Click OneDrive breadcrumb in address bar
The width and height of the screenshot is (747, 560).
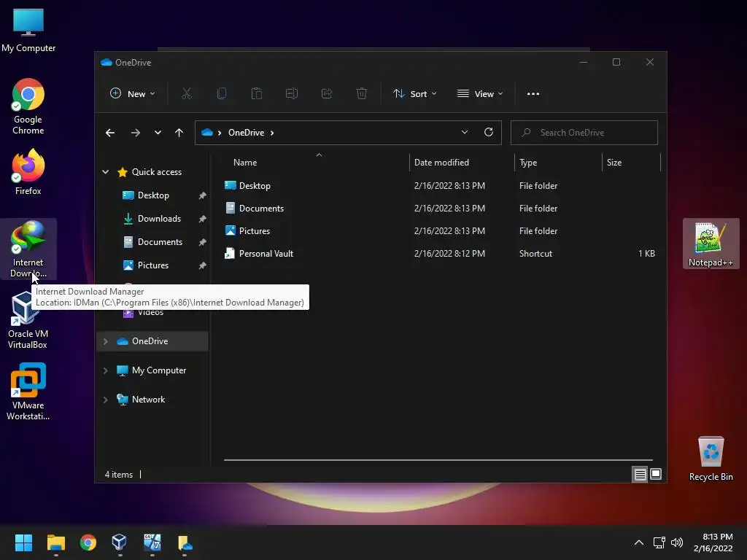(x=246, y=133)
